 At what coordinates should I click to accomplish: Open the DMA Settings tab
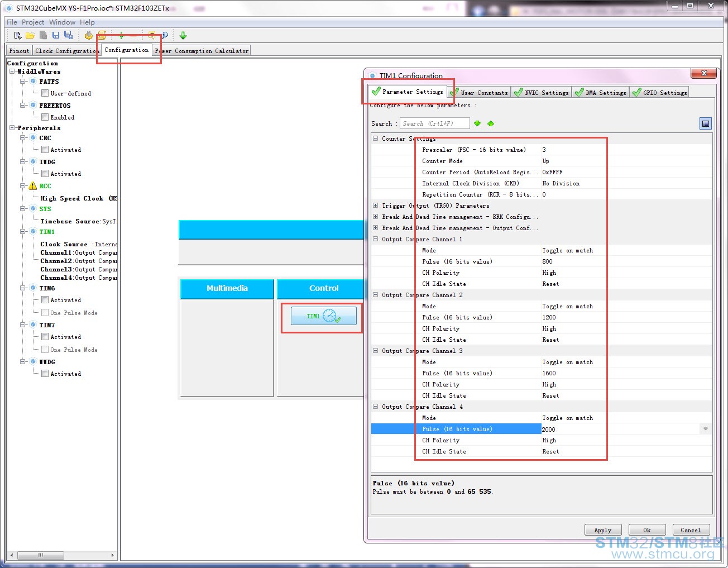click(x=601, y=93)
